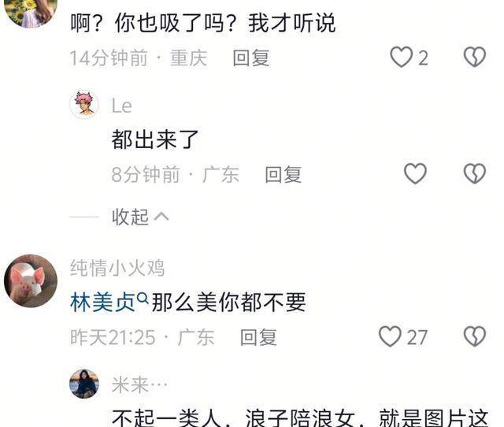Open the pig avatar of 纯情小火鸡

(31, 280)
